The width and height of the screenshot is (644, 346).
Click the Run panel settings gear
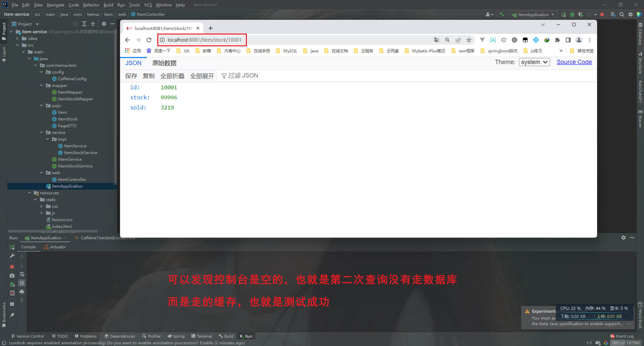(624, 238)
